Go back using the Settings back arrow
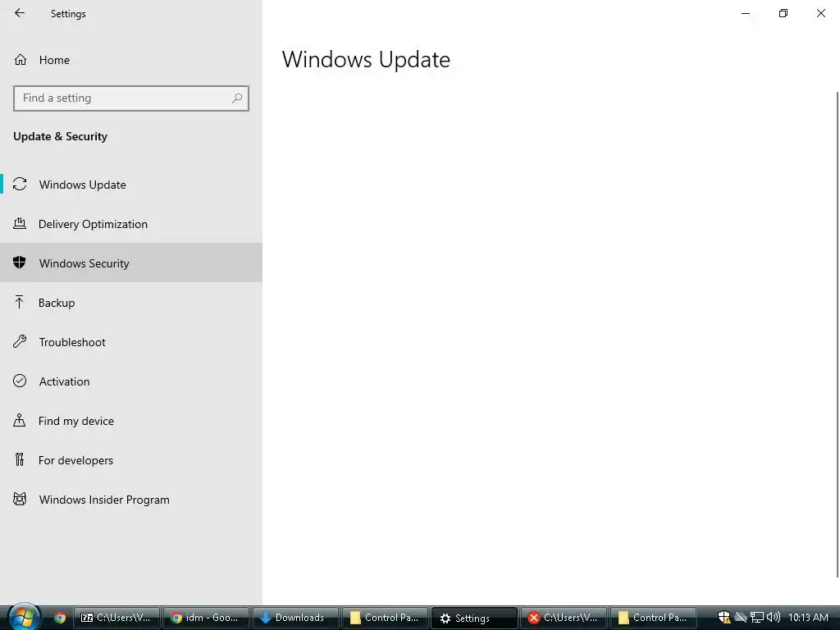The width and height of the screenshot is (840, 630). click(20, 13)
